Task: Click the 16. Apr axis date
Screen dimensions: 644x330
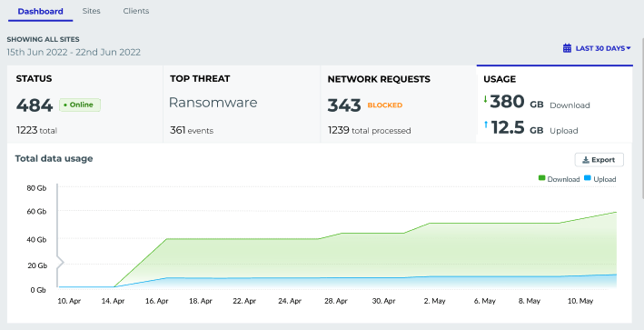Action: 157,301
